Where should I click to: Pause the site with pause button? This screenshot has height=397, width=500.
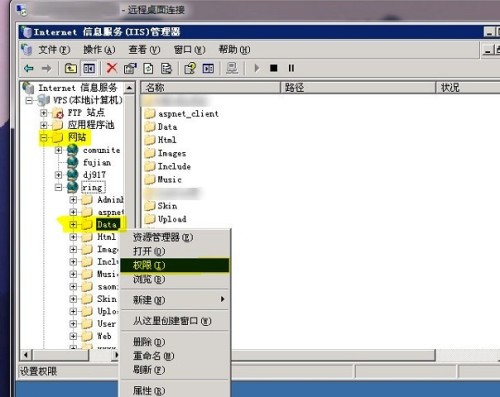coord(291,68)
